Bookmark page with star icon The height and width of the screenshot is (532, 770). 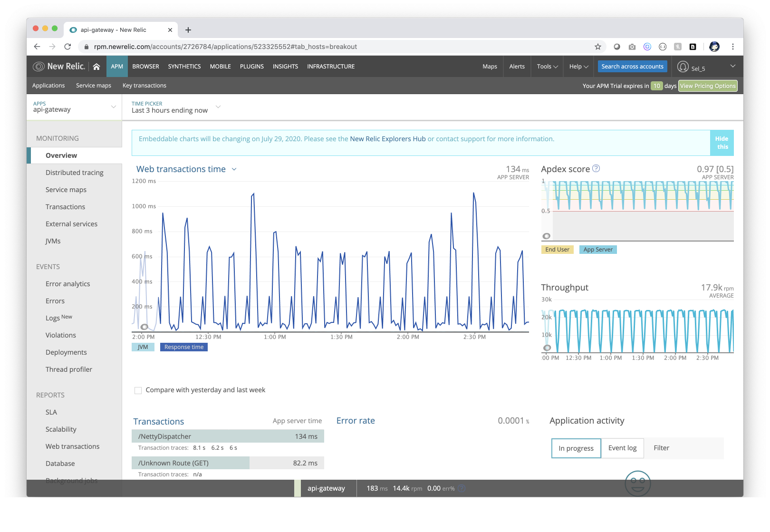(598, 47)
